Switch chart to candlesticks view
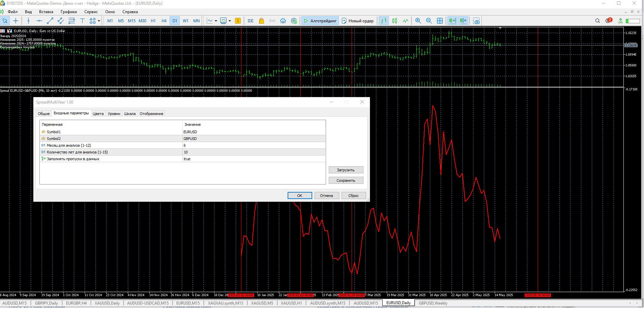This screenshot has width=644, height=313. 394,21
